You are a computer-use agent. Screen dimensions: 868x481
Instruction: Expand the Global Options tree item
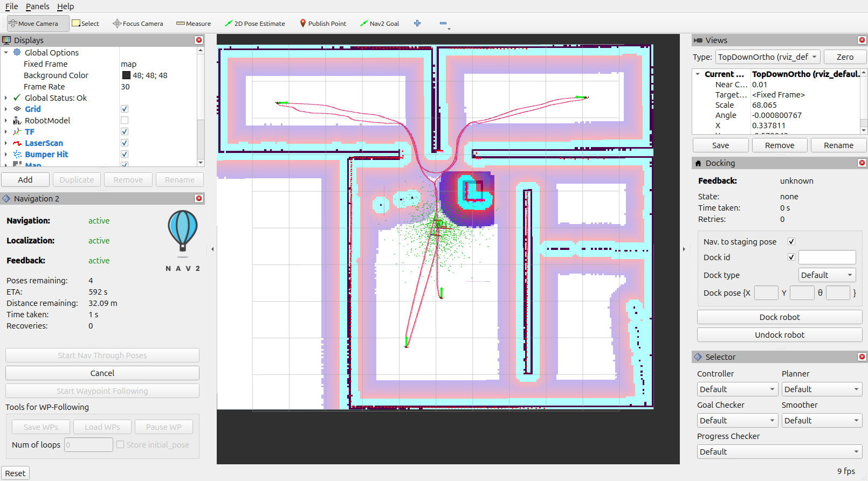point(6,53)
